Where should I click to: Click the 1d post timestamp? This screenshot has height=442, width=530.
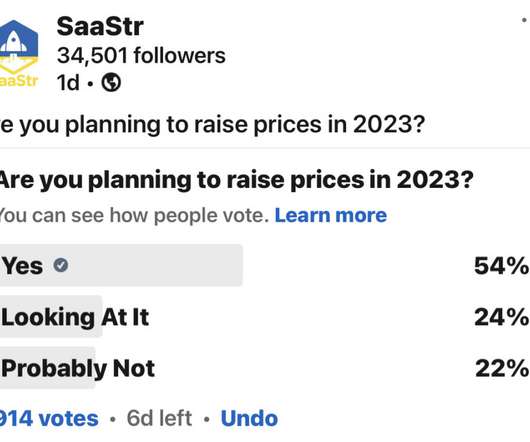68,82
